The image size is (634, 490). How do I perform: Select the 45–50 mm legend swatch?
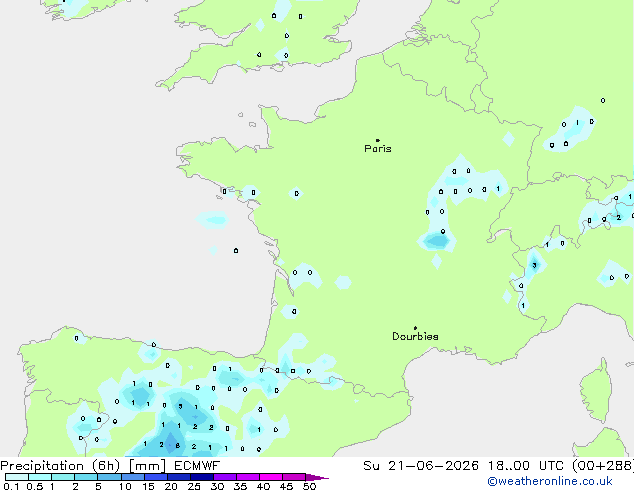[x=294, y=477]
